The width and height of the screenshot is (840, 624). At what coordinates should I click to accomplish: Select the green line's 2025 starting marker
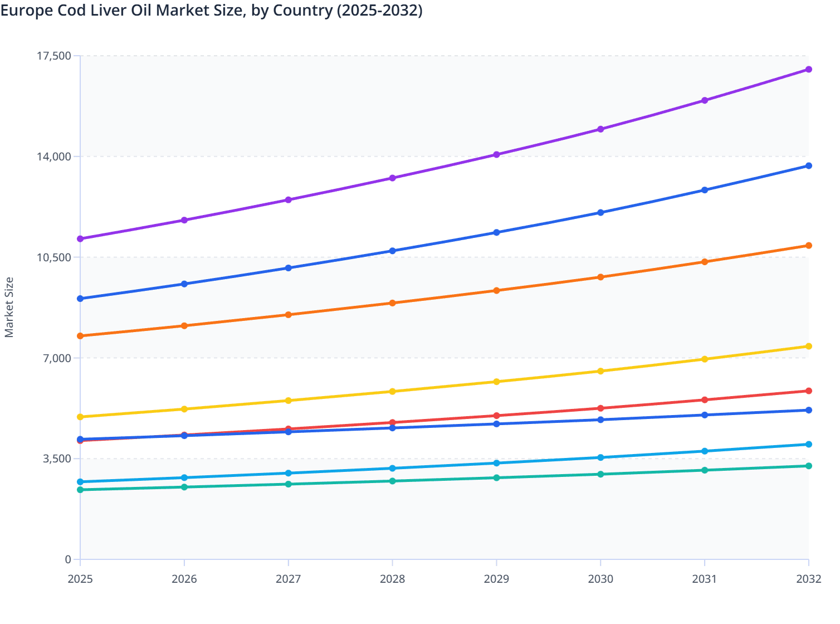coord(80,490)
